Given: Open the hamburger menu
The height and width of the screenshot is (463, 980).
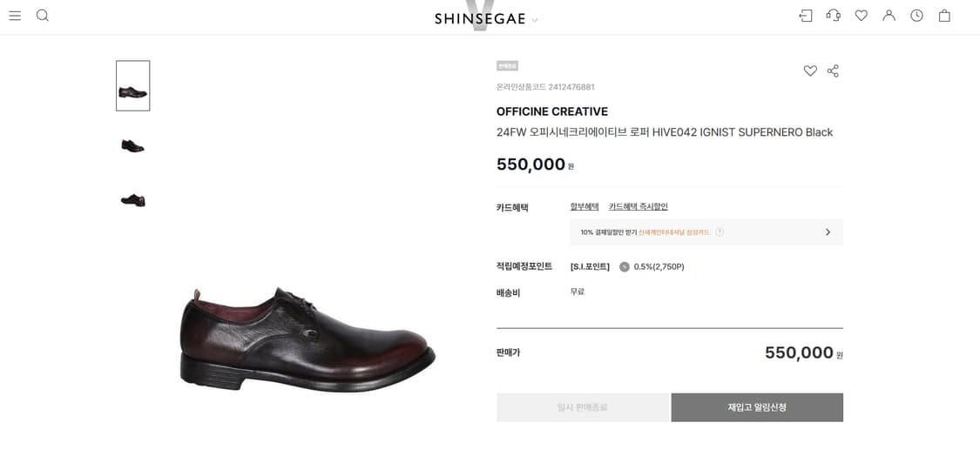Looking at the screenshot, I should tap(15, 16).
